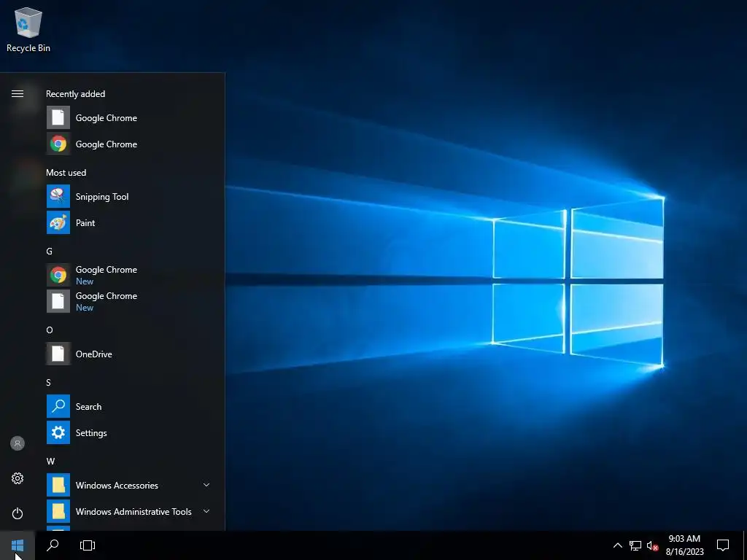Screen dimensions: 747x560
Task: Click the Power icon in Start sidebar
Action: (x=18, y=513)
